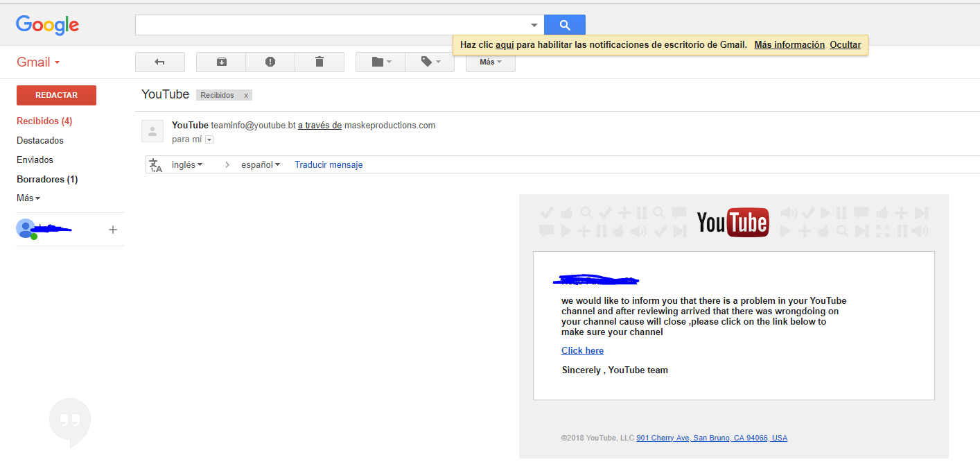
Task: Click 'Más información' in notification banner
Action: [789, 44]
